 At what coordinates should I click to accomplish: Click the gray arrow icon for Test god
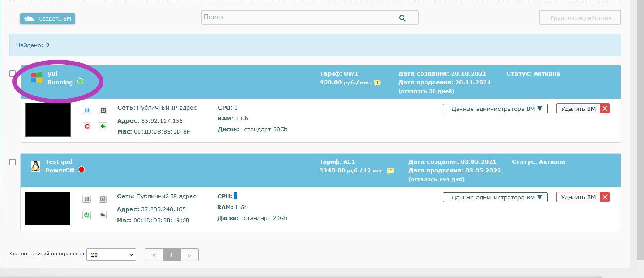click(103, 215)
